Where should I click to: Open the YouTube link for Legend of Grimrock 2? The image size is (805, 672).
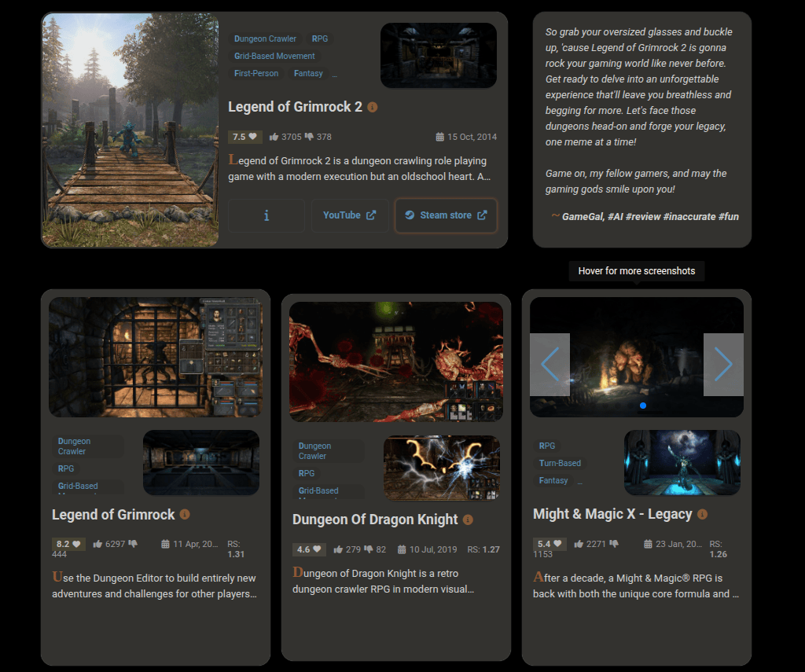coord(350,215)
